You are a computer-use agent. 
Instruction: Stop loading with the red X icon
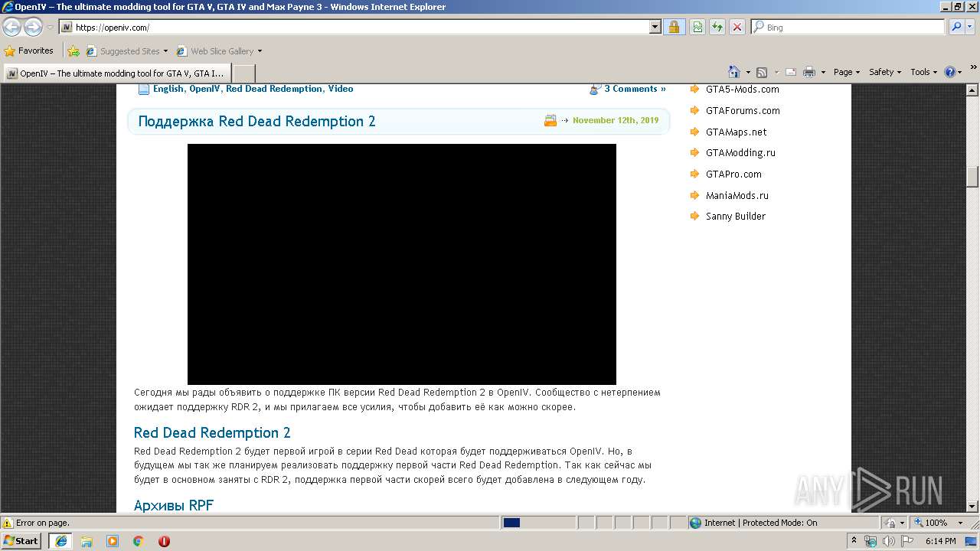737,27
